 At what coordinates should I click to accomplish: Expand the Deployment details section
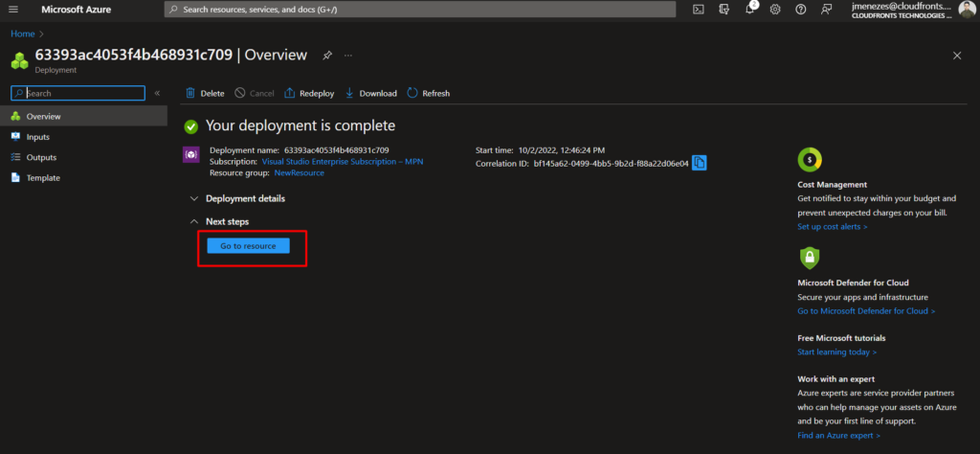(x=237, y=199)
